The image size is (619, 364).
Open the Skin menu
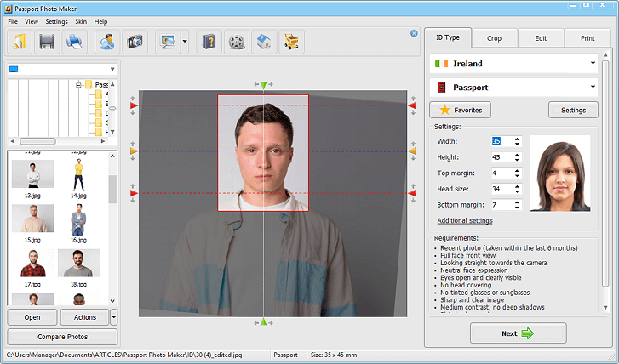pyautogui.click(x=81, y=22)
